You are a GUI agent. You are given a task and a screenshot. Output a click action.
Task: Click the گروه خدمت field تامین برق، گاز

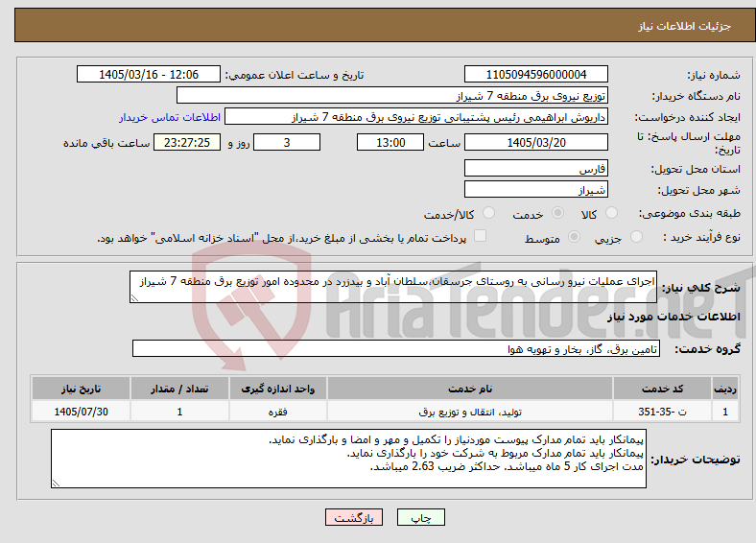[396, 348]
